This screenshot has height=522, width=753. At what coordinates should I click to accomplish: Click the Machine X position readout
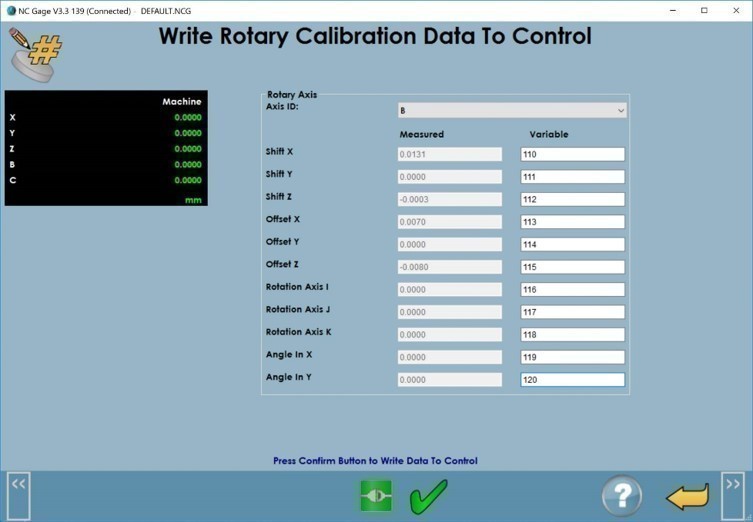(188, 118)
